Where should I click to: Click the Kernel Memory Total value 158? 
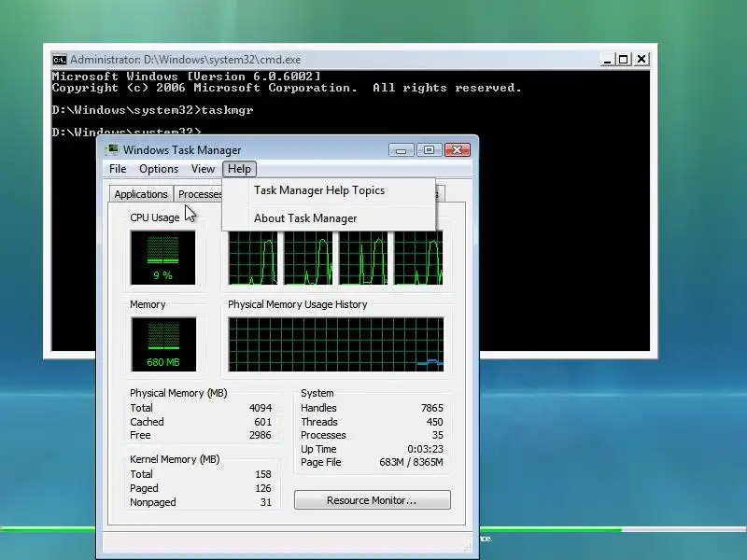click(263, 474)
